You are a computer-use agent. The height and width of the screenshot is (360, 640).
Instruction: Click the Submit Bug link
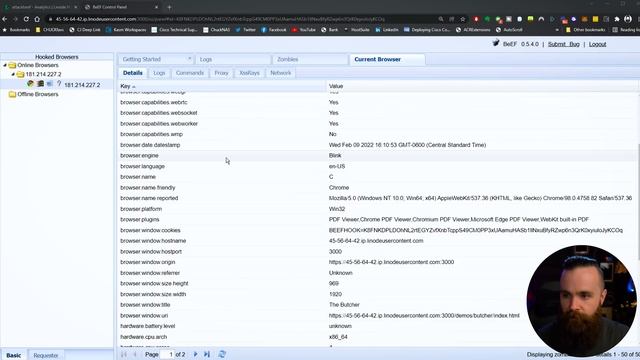(564, 44)
